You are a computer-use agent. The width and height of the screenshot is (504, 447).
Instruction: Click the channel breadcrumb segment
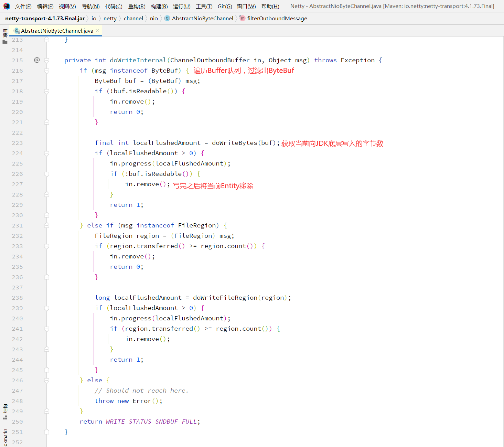point(133,18)
